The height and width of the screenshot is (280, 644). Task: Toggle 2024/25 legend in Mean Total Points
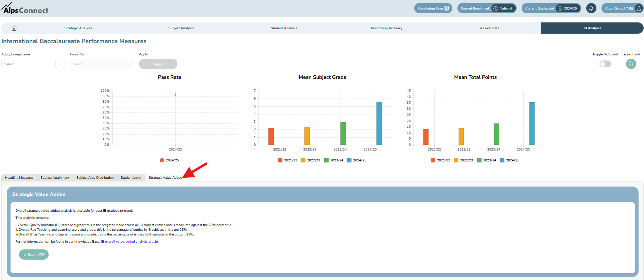509,160
